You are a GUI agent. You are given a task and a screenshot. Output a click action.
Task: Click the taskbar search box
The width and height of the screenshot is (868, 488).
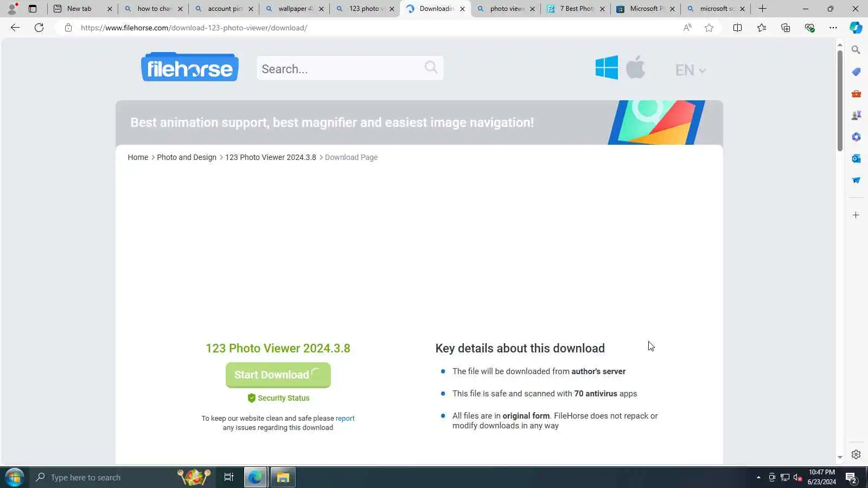point(122,477)
